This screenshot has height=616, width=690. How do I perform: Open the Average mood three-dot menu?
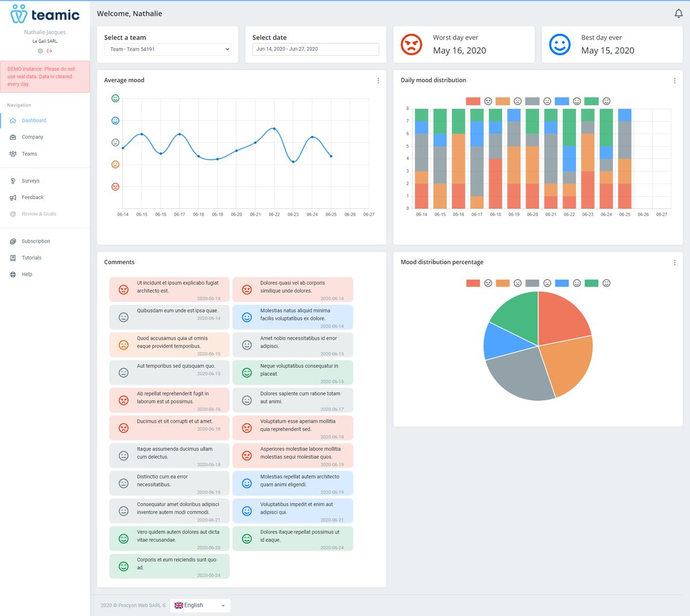pos(378,81)
